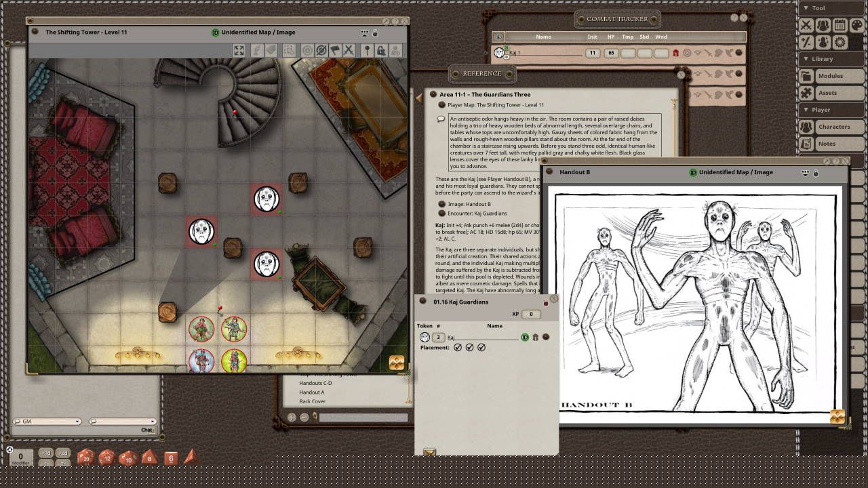The width and height of the screenshot is (868, 488).
Task: Open the chat mode dropdown next to GM
Action: 123,422
